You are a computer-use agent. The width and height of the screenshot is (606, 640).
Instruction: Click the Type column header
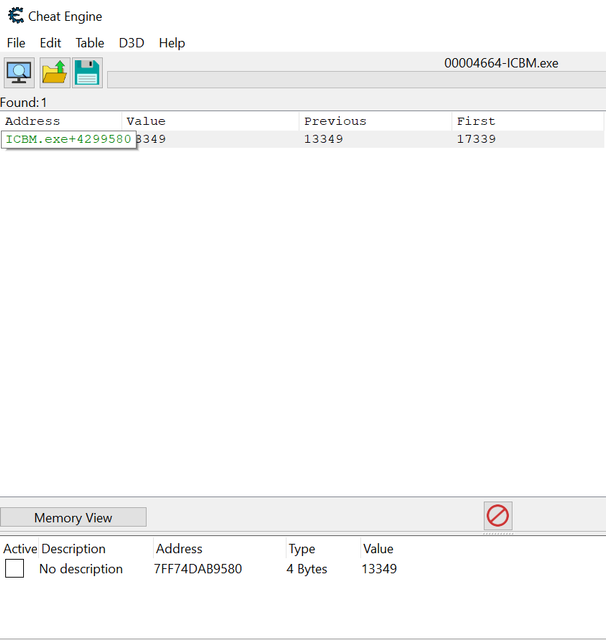pos(302,549)
